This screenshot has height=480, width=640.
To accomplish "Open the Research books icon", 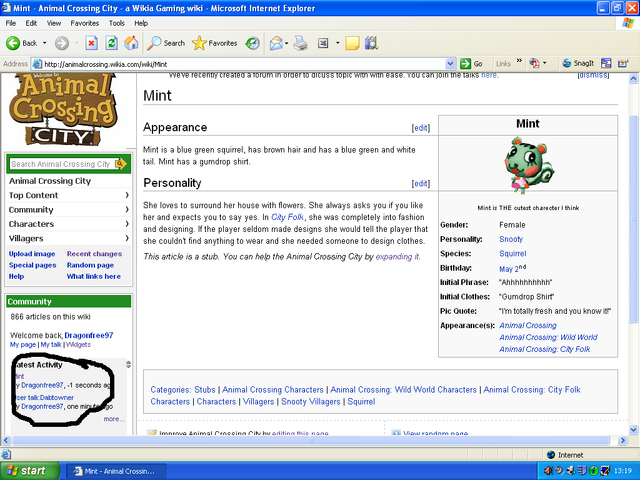I will [371, 43].
